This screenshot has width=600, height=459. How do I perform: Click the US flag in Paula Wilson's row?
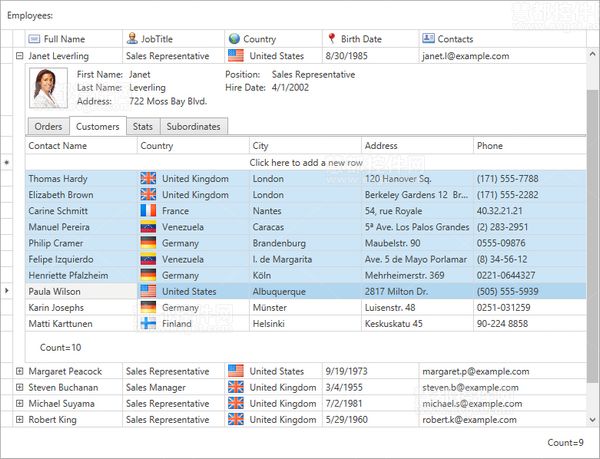coord(148,291)
